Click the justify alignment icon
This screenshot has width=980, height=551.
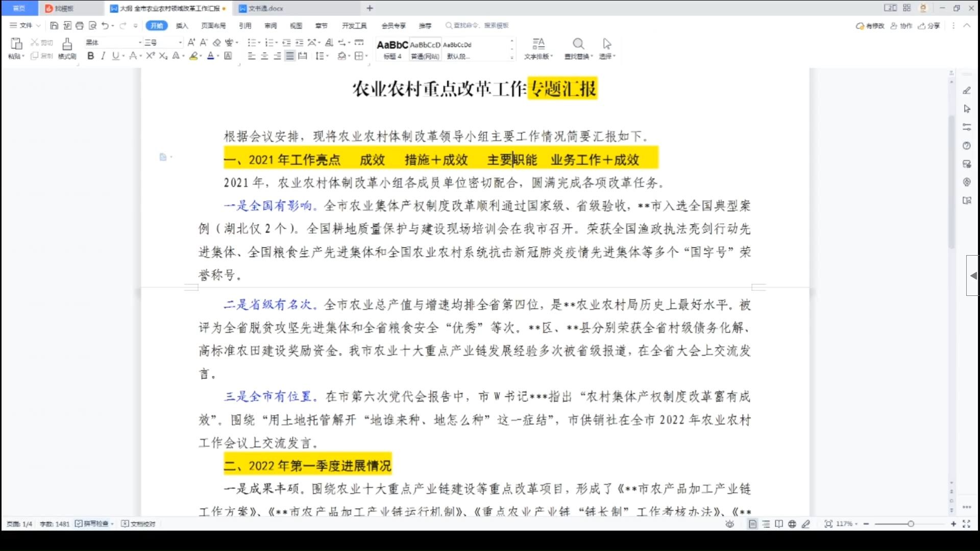289,56
